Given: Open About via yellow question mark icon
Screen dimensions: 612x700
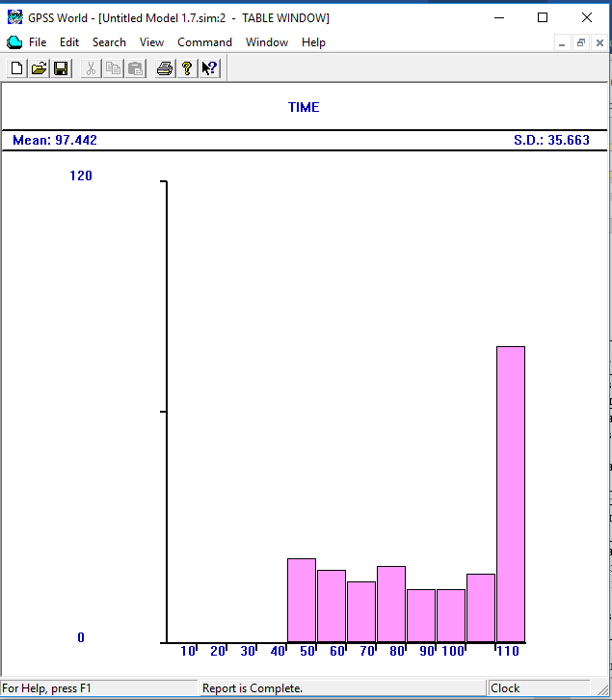Looking at the screenshot, I should 187,68.
